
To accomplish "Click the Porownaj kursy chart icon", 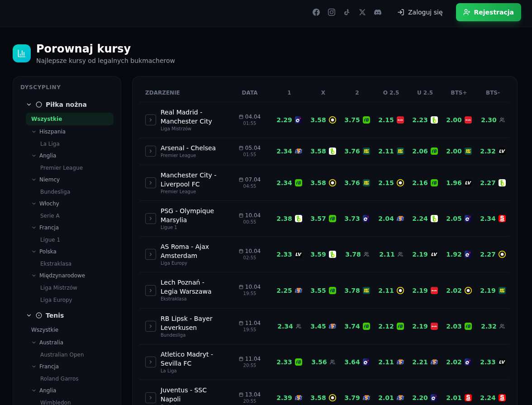I will point(22,53).
